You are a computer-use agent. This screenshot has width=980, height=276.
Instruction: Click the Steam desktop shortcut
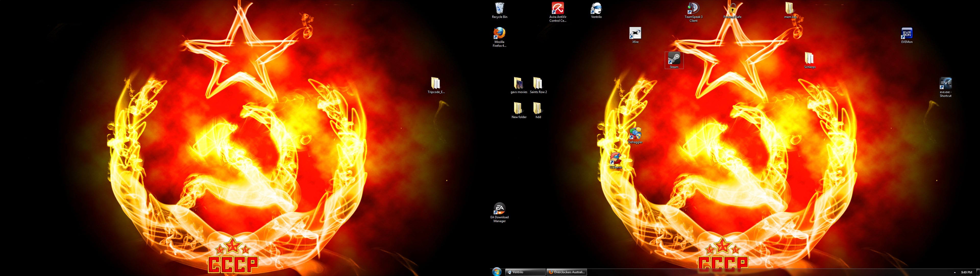tap(674, 60)
